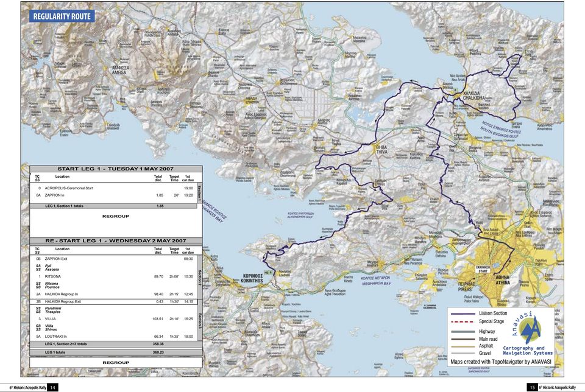The image size is (585, 392).
Task: Click the ΕΚΚΙΝΗΣΗ START marker box
Action: 483,269
